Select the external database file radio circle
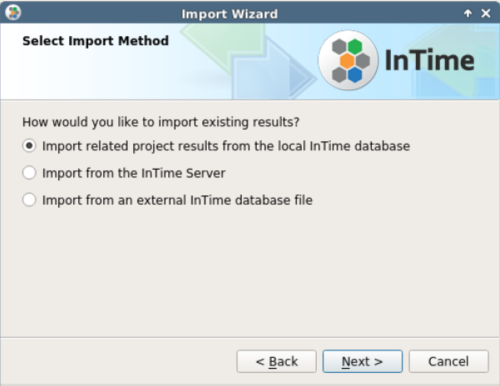The height and width of the screenshot is (386, 500). [29, 200]
